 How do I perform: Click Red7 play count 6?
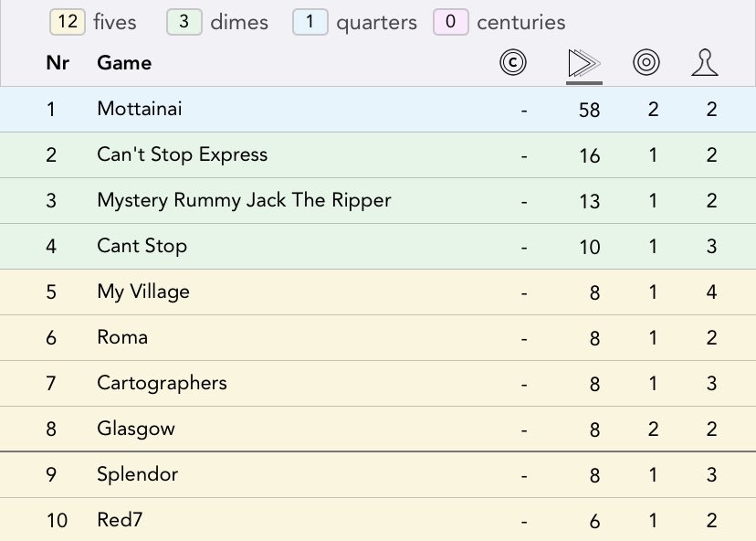tap(595, 521)
